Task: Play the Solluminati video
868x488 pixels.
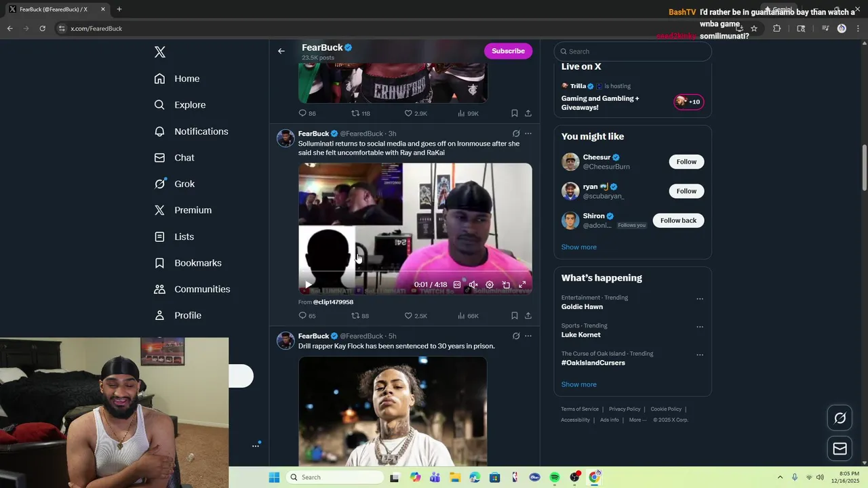Action: click(x=308, y=285)
